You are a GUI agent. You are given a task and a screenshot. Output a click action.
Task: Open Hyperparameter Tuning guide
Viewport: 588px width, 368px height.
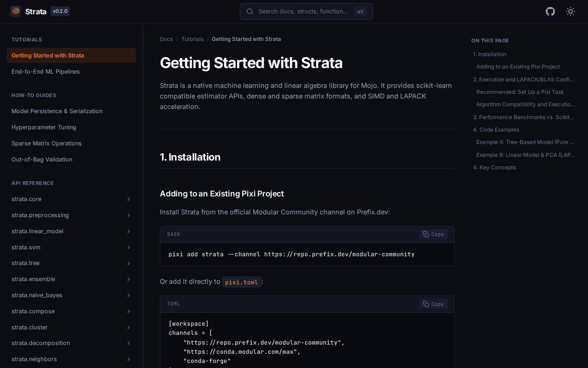pyautogui.click(x=71, y=127)
